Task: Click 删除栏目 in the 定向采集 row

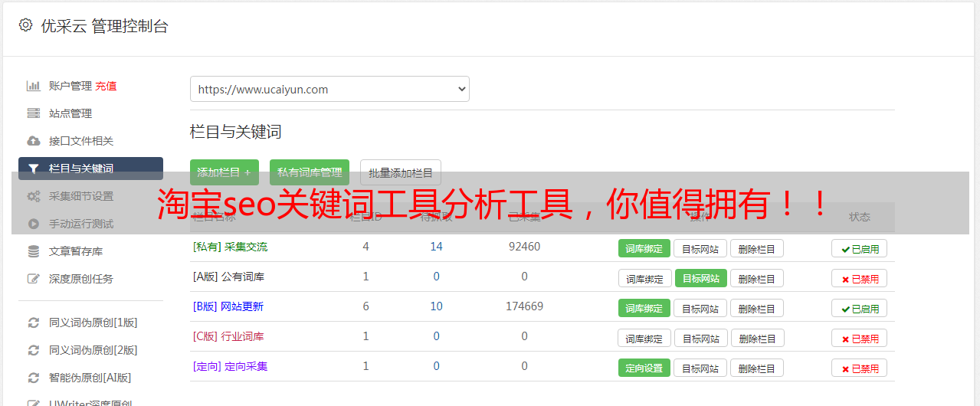Action: point(757,368)
